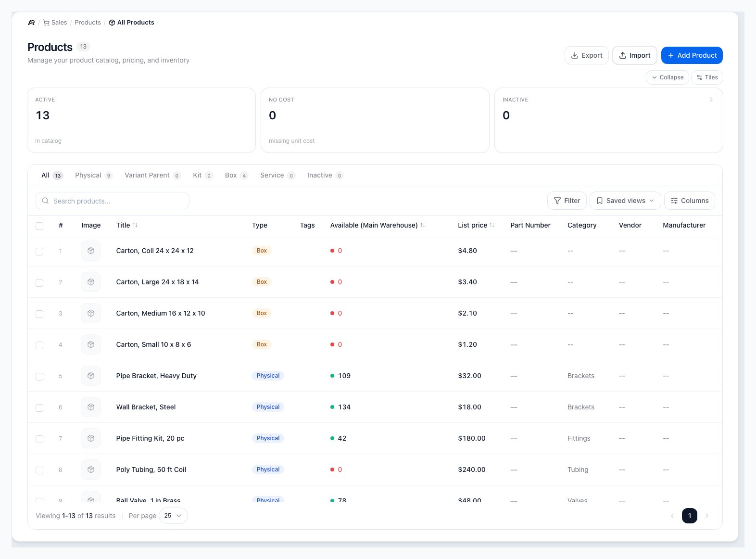Click the image placeholder for Wall Bracket
The image size is (756, 559).
point(91,407)
